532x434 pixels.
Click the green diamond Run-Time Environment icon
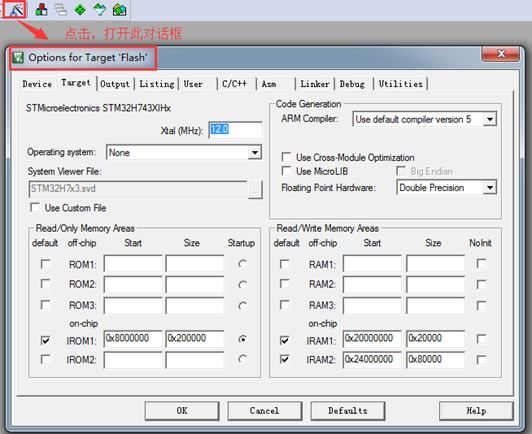(x=80, y=9)
